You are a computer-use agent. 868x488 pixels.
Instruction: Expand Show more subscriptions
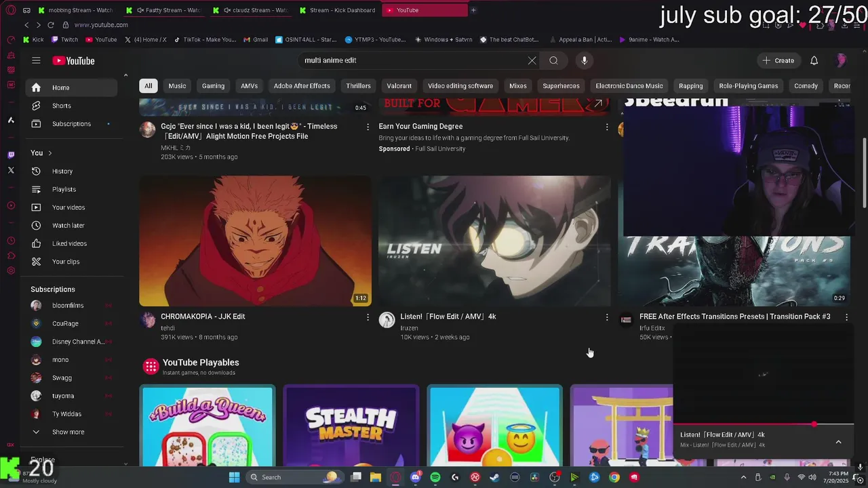pyautogui.click(x=71, y=432)
